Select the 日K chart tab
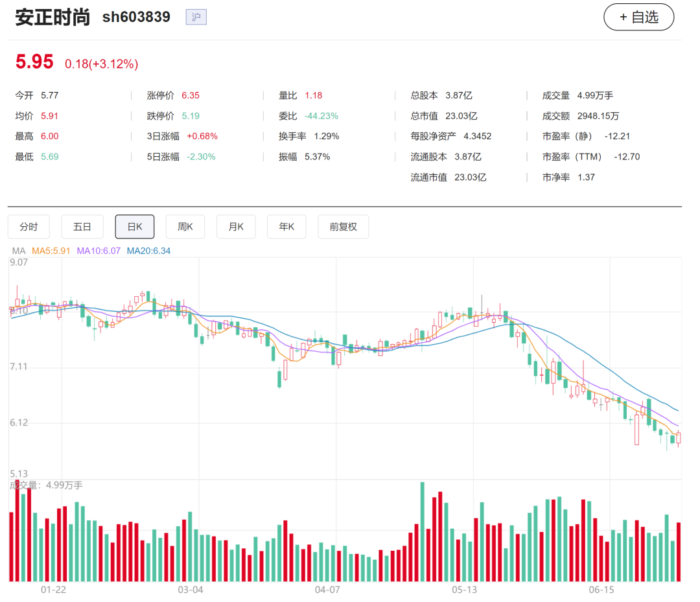 [x=135, y=227]
